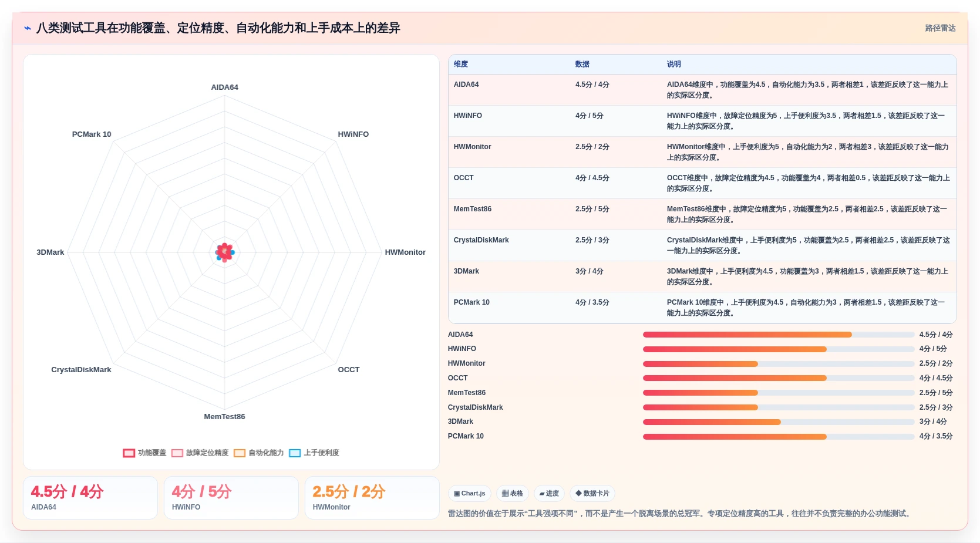Click the PCMark 10 progress bar
Screen dimensions: 980x543
(x=779, y=437)
